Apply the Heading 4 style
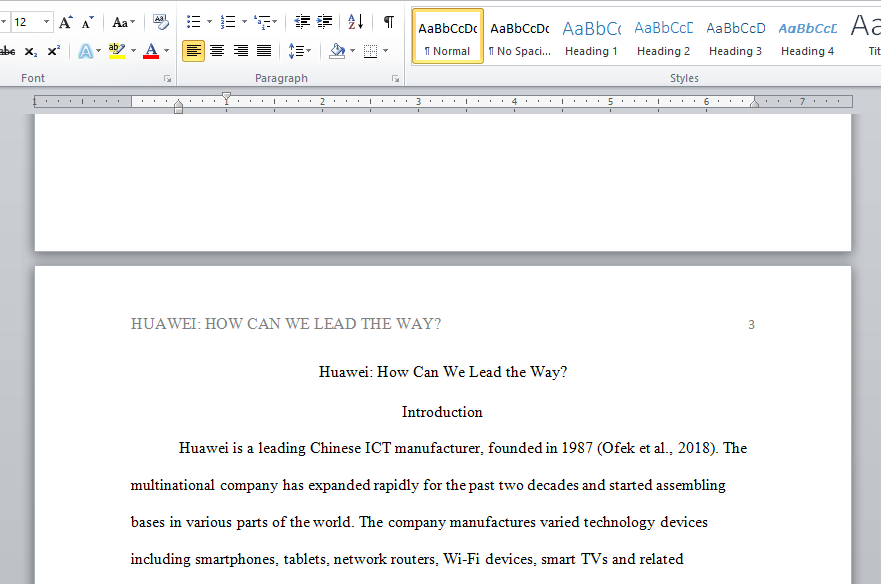This screenshot has width=881, height=584. [x=807, y=37]
